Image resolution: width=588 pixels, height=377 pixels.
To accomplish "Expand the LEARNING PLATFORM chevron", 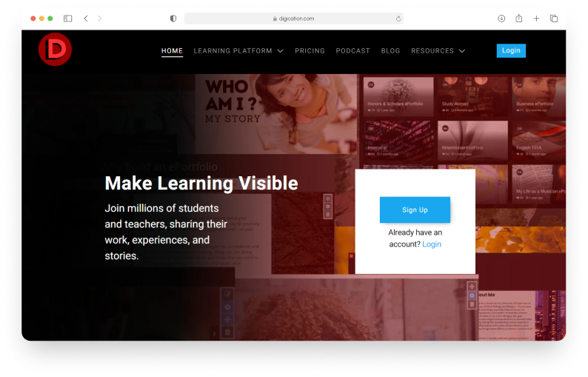I will 280,51.
